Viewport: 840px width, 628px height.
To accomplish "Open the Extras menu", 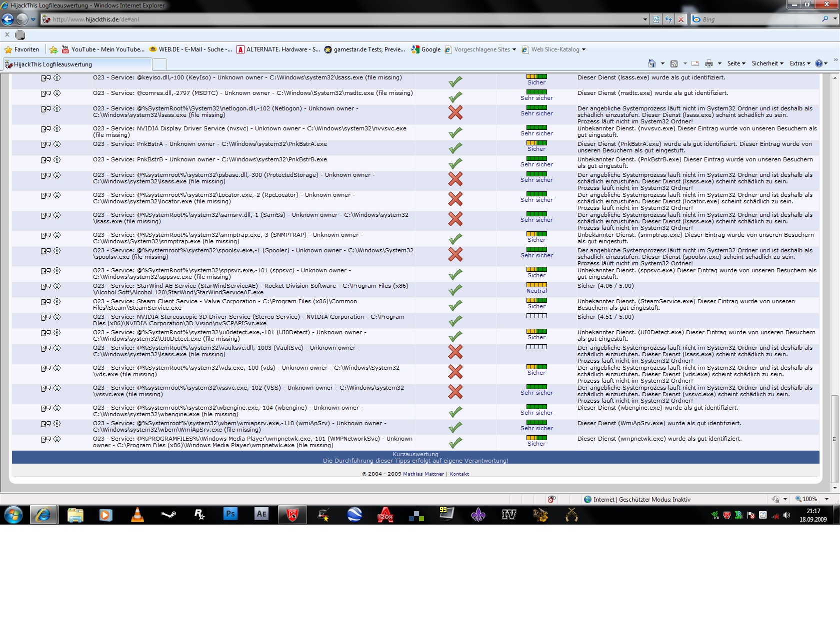I will (x=799, y=63).
